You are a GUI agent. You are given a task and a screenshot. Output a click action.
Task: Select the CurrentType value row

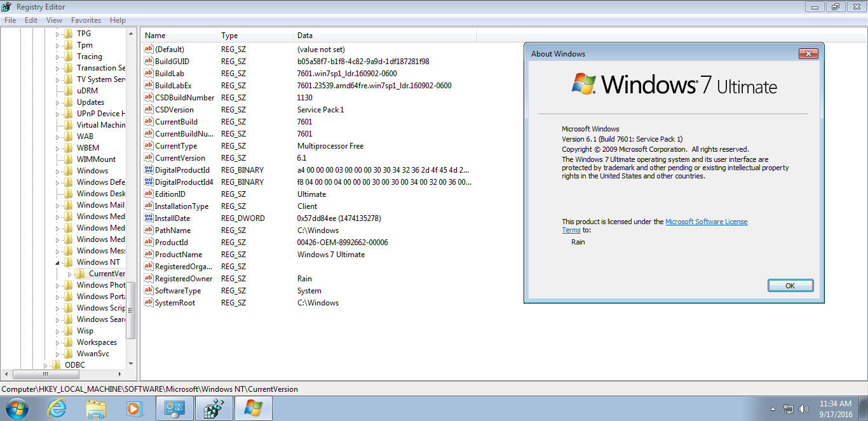coord(308,146)
